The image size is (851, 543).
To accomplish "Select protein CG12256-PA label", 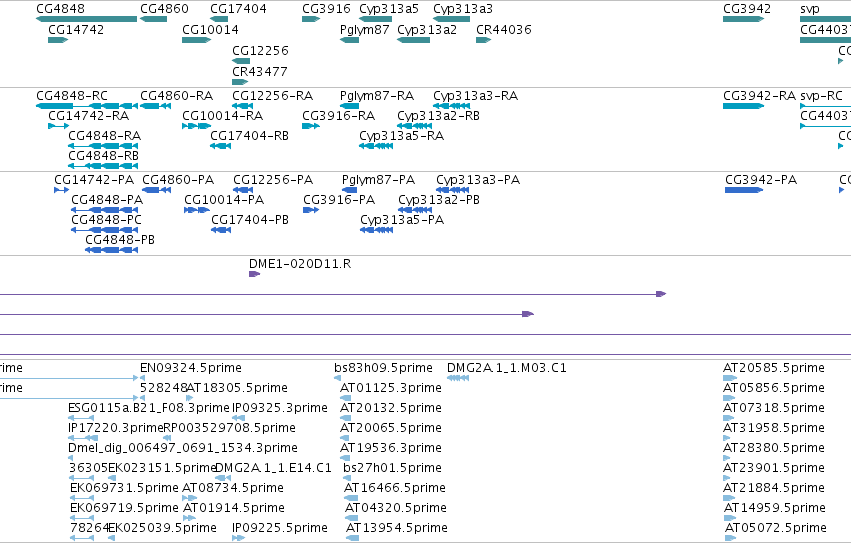I will 273,180.
